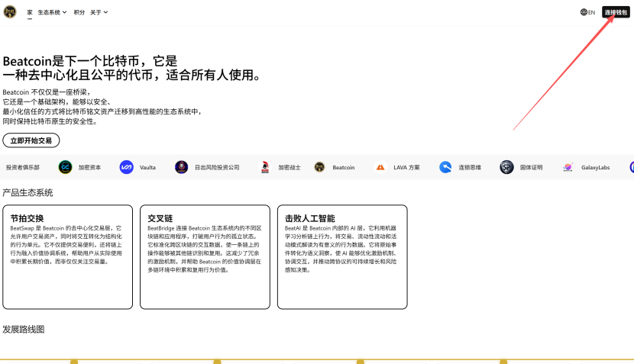Click the 加密资本 partner logo icon
634x364 pixels.
(65, 167)
